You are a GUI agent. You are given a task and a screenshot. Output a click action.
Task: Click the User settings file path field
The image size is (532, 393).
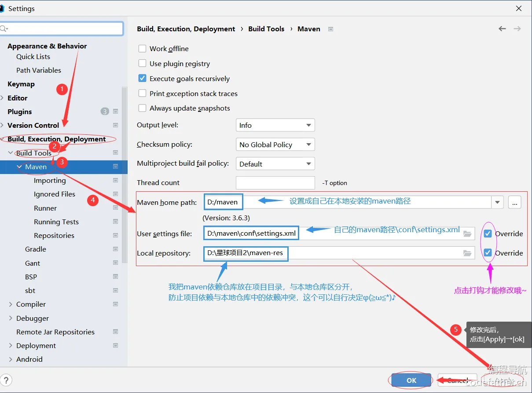pos(339,234)
